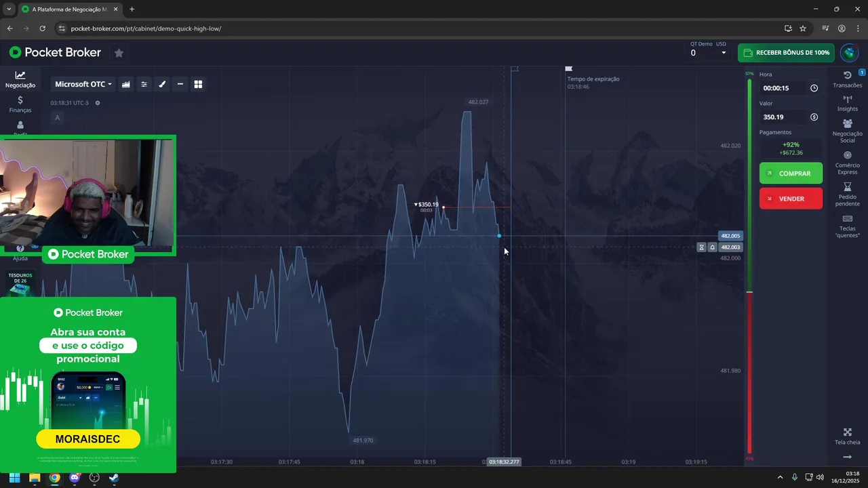Click the dollar icon beside Valor
The width and height of the screenshot is (868, 488).
pos(814,117)
